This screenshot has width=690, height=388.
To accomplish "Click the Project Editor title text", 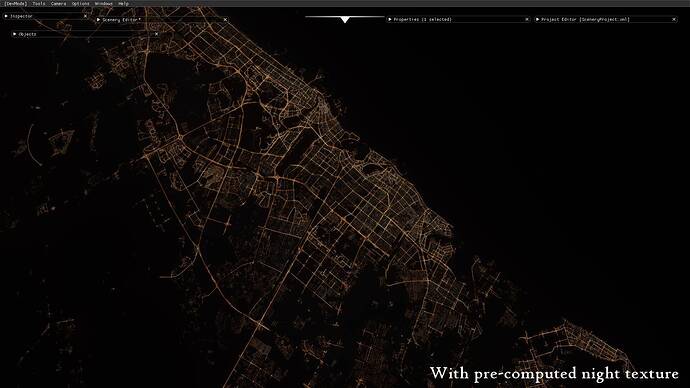I will [585, 19].
